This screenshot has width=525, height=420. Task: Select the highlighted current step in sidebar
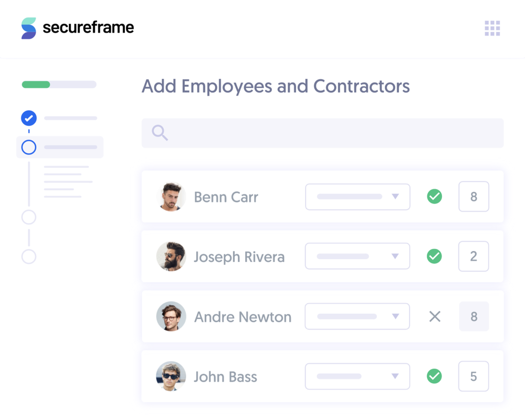click(x=29, y=148)
